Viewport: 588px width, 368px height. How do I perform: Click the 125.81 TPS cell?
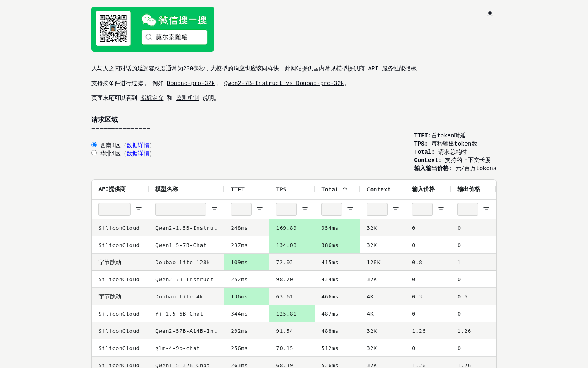click(x=292, y=314)
